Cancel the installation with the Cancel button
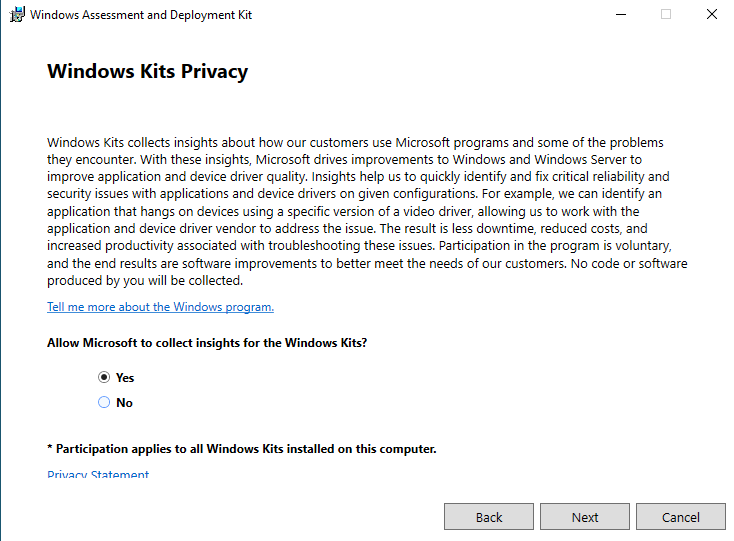Viewport: 734px width, 541px height. tap(681, 517)
